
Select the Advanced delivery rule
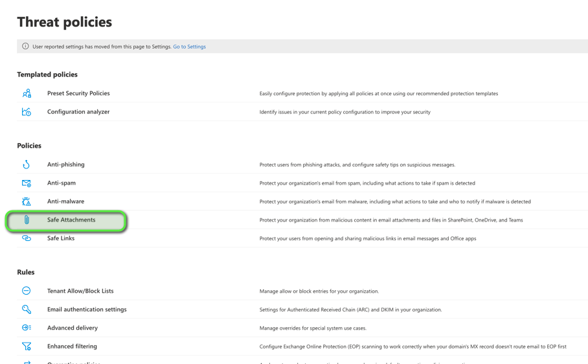[73, 328]
